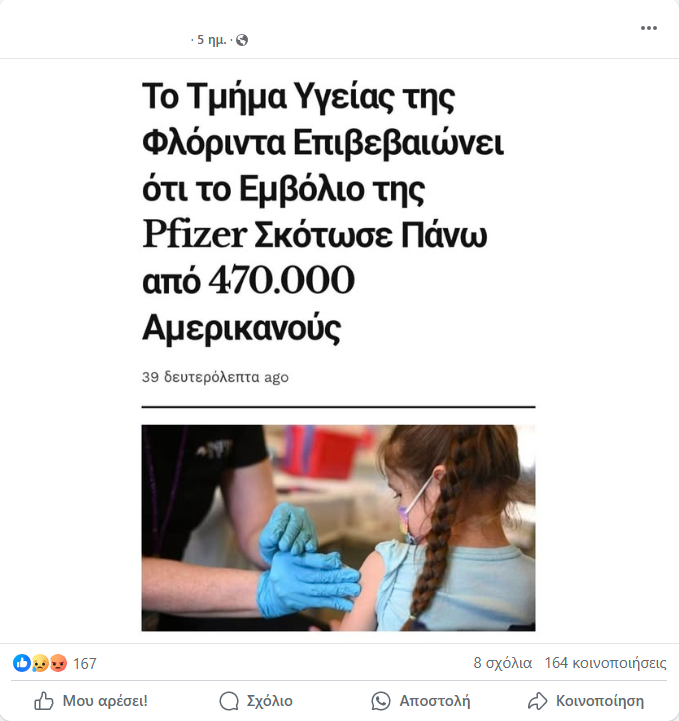Open the child vaccination photo
The image size is (679, 721).
338,528
